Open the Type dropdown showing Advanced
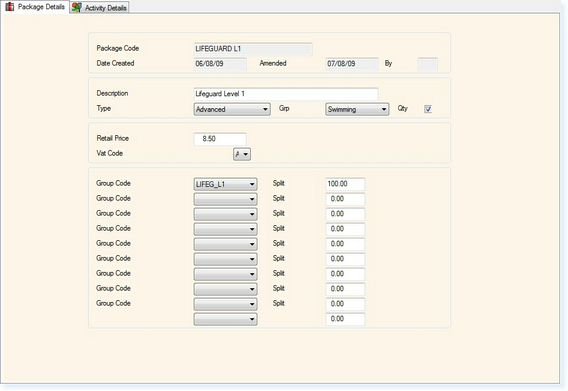Viewport: 568px width, 391px height. click(232, 109)
